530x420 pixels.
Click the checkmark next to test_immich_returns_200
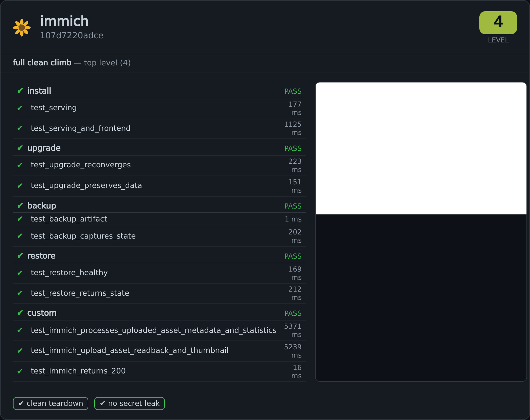click(20, 371)
